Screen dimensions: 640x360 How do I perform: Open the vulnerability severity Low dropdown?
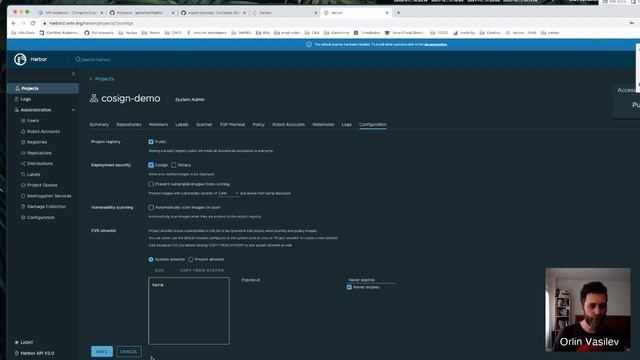228,193
